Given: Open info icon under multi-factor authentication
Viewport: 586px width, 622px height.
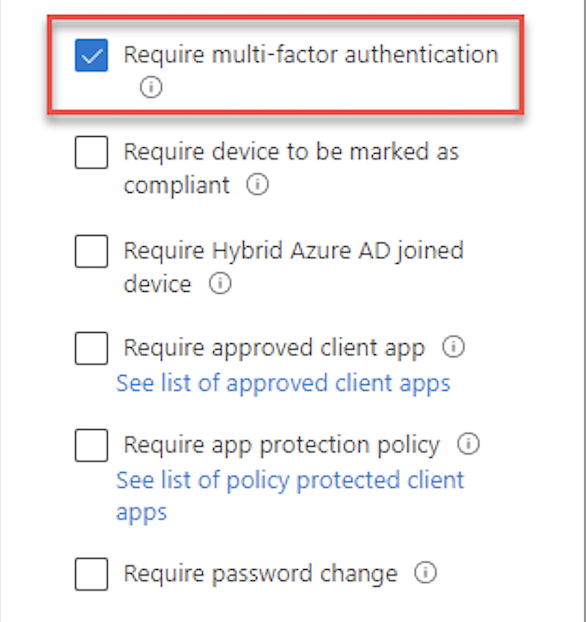Looking at the screenshot, I should (151, 86).
